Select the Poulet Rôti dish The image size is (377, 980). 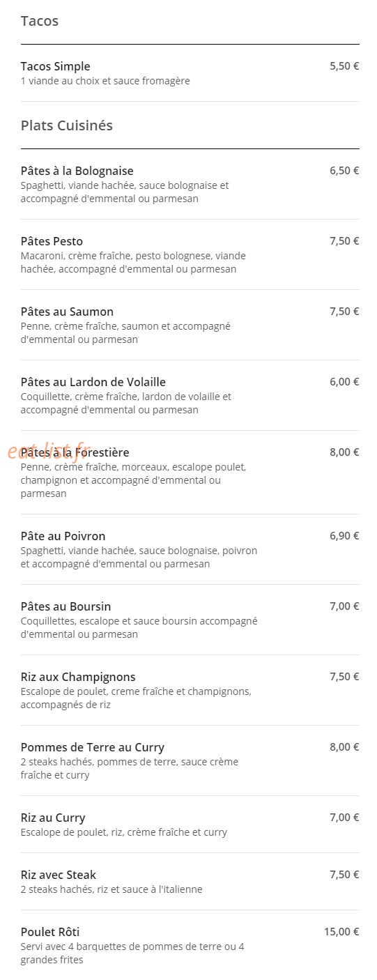click(190, 946)
